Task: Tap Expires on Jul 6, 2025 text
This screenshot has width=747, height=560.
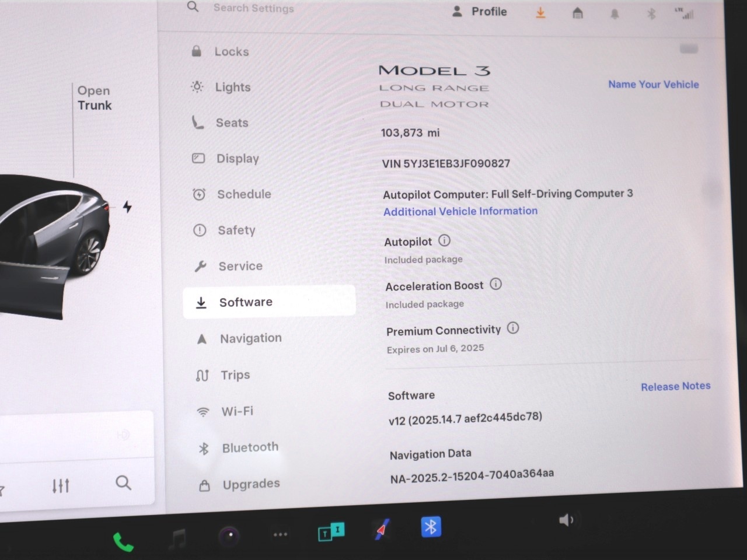Action: coord(435,348)
